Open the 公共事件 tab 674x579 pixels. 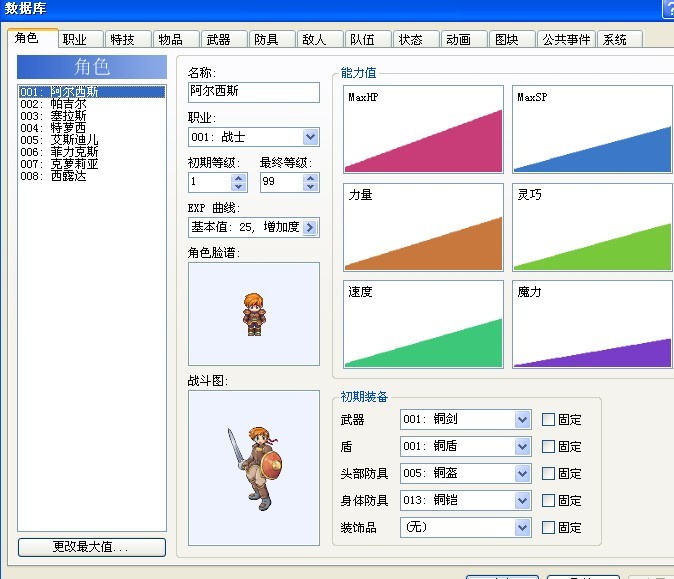pos(567,40)
